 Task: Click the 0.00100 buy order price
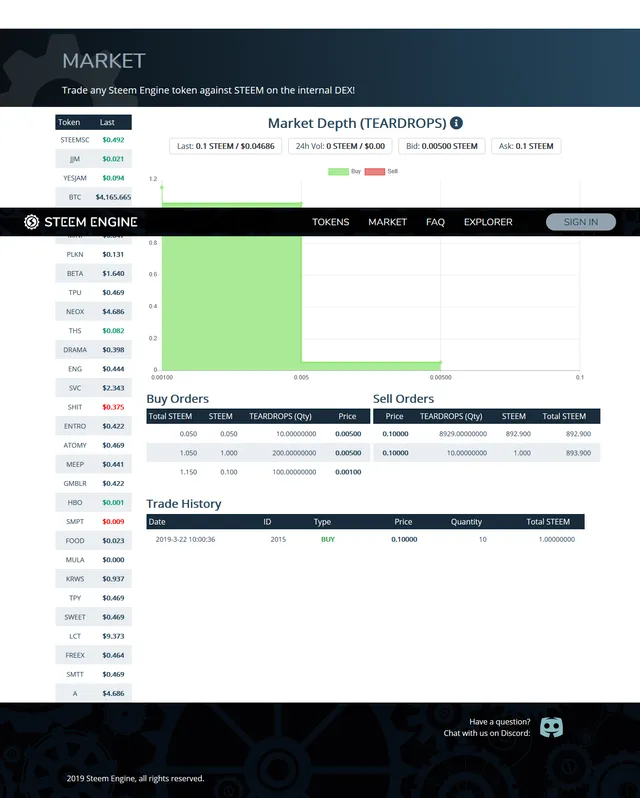click(348, 472)
